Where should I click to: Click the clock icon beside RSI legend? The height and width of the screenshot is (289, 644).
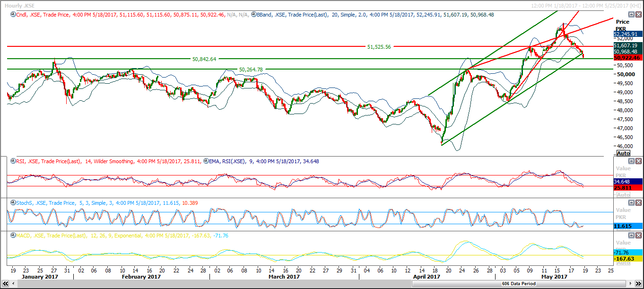point(12,161)
